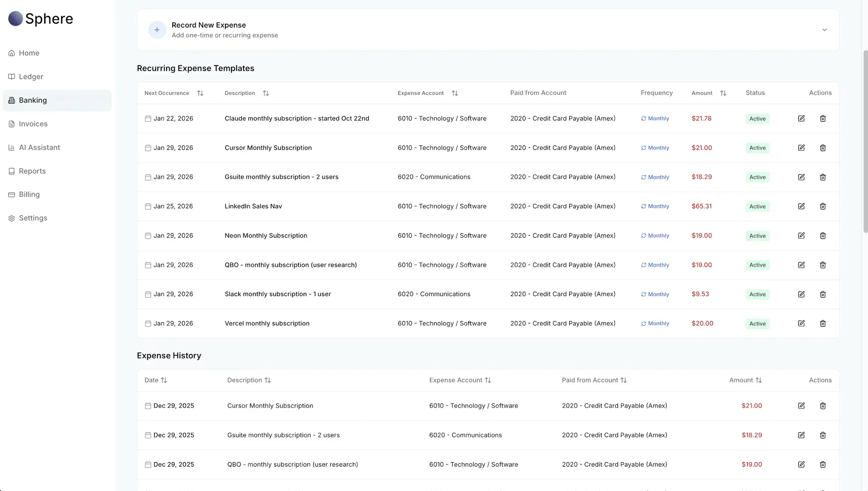Delete the Vercel monthly subscription template
This screenshot has width=868, height=491.
click(823, 323)
